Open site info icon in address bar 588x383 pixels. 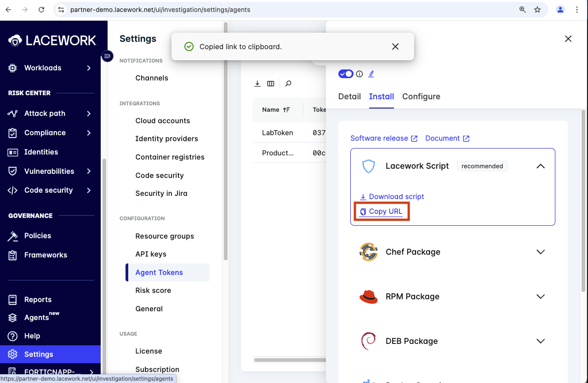pos(61,9)
